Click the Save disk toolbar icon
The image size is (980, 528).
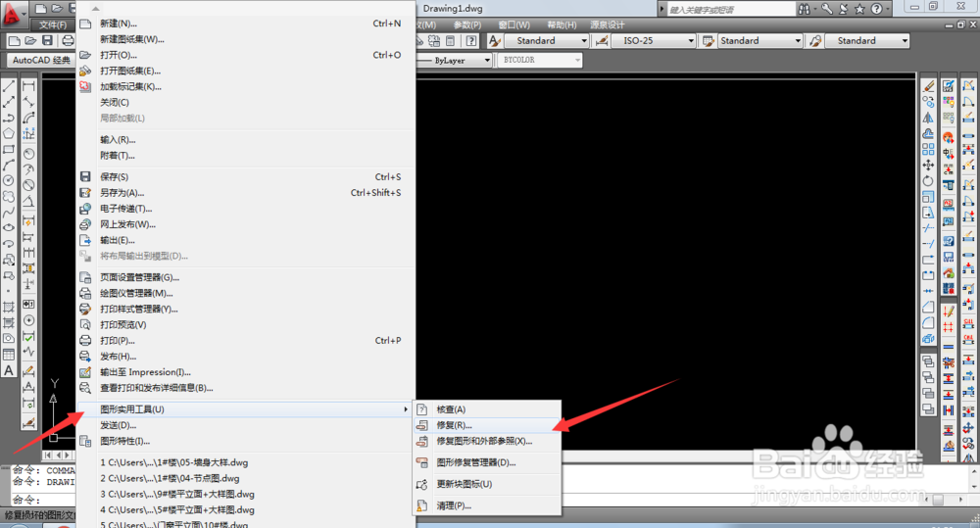[47, 40]
